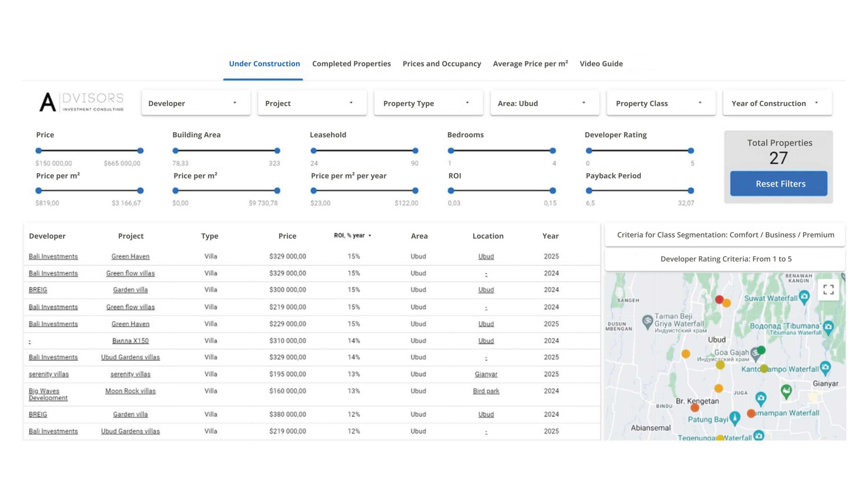The image size is (868, 488).
Task: Click the Price slider left handle
Action: tap(39, 151)
